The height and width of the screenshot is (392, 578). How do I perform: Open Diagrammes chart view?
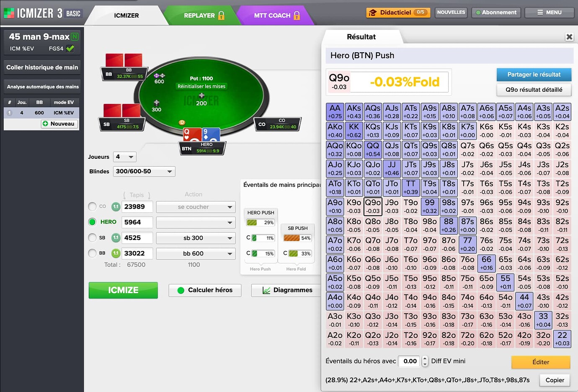click(287, 290)
